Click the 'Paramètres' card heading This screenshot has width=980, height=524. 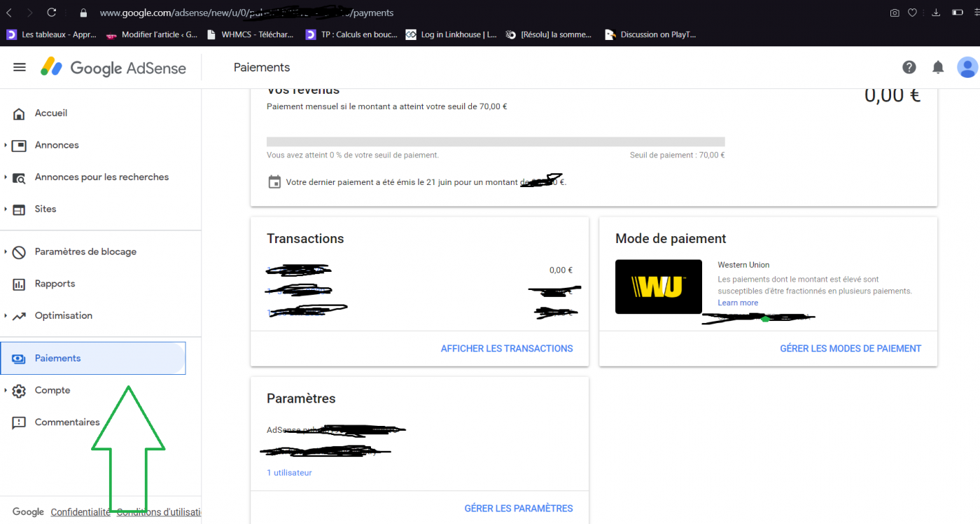pyautogui.click(x=301, y=399)
